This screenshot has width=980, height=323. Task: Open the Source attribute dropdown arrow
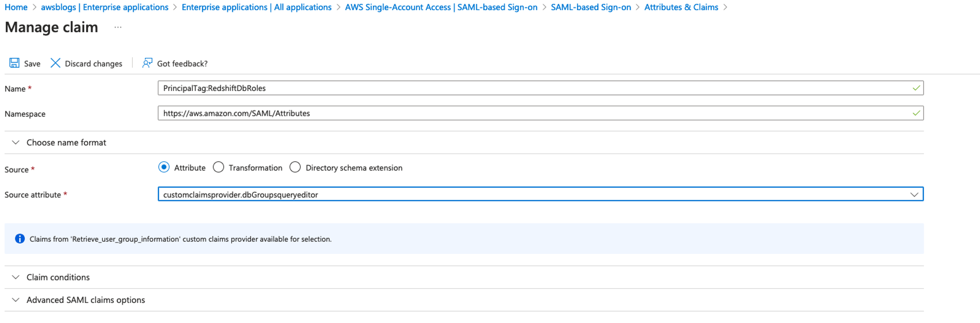point(914,195)
